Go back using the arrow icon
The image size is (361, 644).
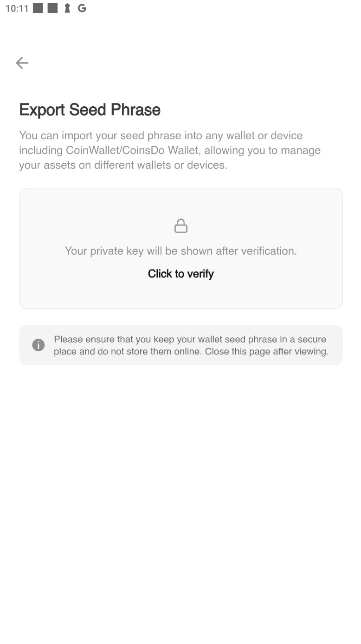tap(22, 63)
